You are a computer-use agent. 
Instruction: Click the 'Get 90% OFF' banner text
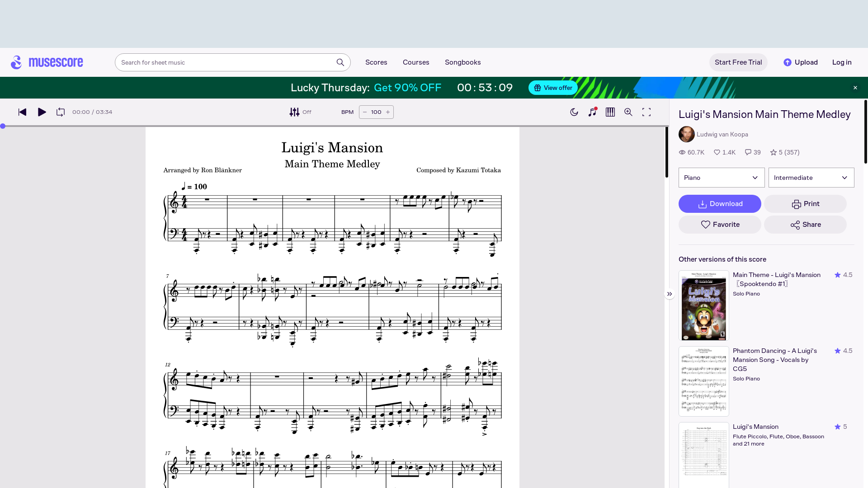pos(407,88)
